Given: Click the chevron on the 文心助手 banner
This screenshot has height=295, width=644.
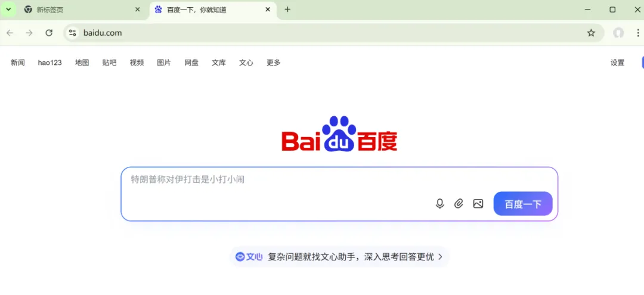Looking at the screenshot, I should [x=440, y=257].
